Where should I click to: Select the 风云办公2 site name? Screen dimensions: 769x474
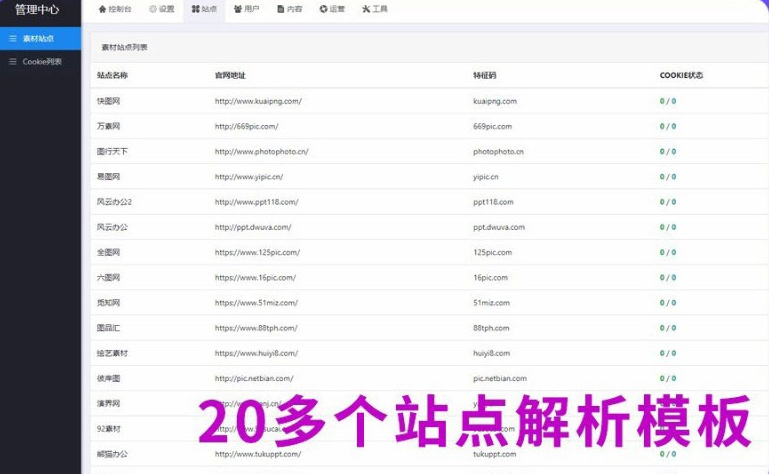tap(114, 202)
